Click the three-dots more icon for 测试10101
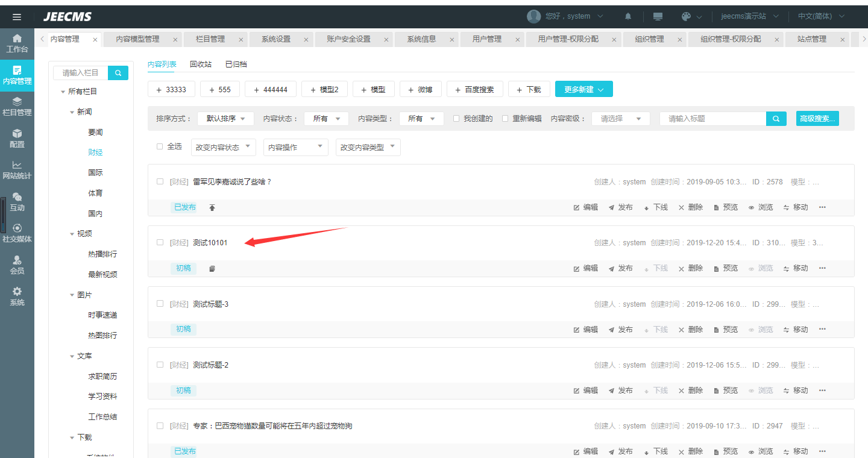This screenshot has width=868, height=458. tap(822, 268)
